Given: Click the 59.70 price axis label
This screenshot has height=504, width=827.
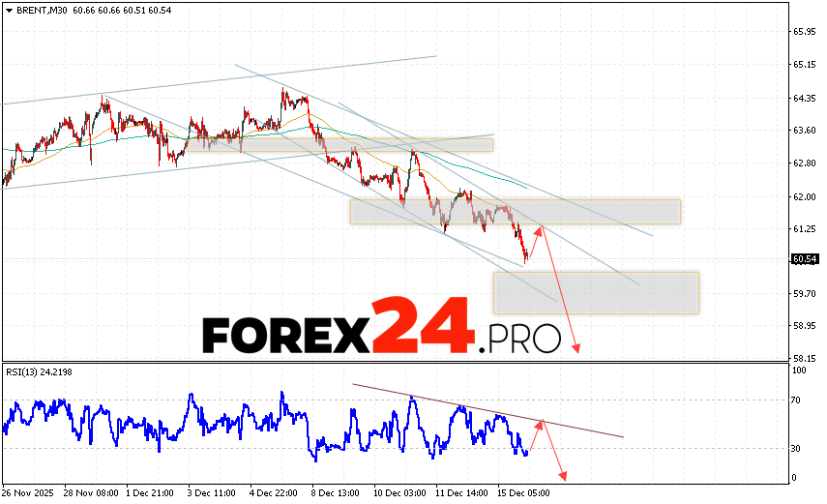Looking at the screenshot, I should (805, 293).
